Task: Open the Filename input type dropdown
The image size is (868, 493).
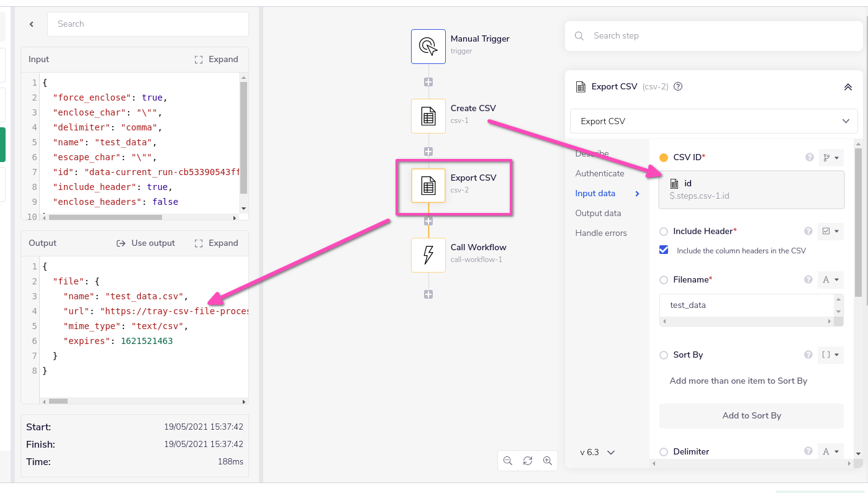Action: coord(830,279)
